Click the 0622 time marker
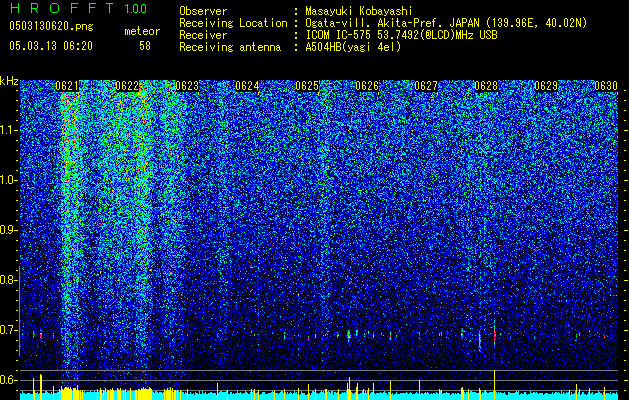This screenshot has height=400, width=629. [127, 86]
